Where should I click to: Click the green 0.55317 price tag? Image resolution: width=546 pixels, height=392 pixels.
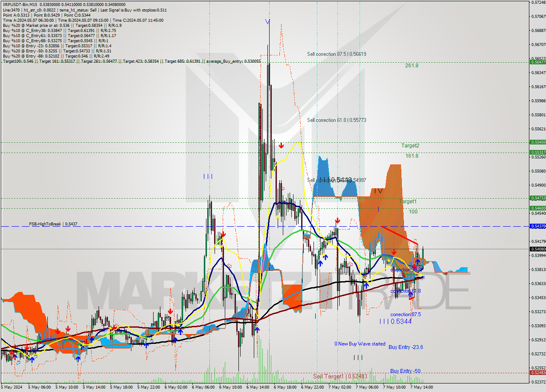(537, 153)
